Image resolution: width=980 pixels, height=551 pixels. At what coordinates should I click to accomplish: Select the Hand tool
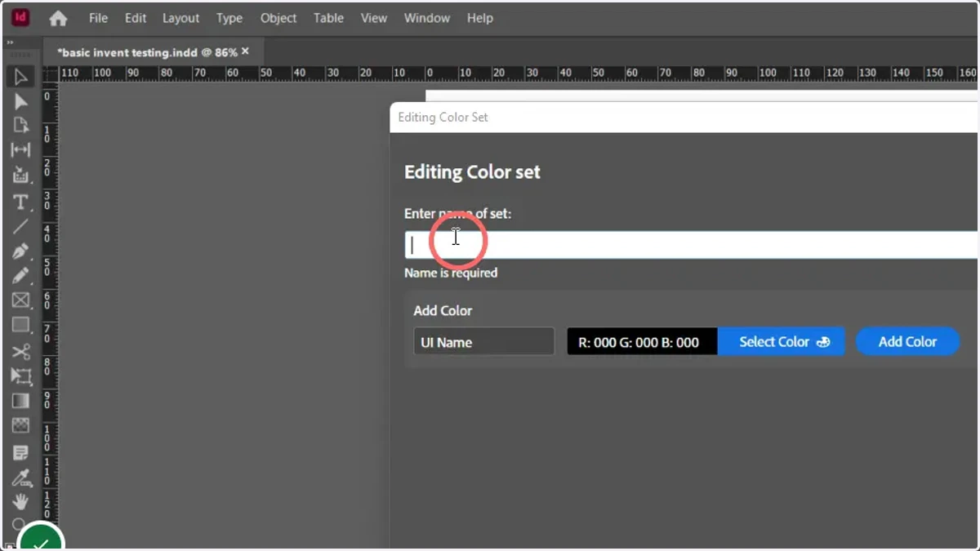point(20,500)
